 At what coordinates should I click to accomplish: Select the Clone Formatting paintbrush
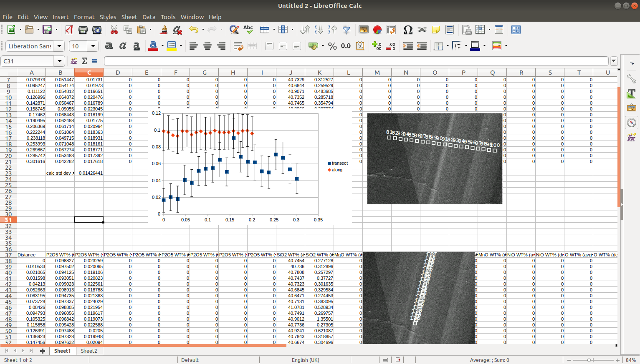point(164,30)
